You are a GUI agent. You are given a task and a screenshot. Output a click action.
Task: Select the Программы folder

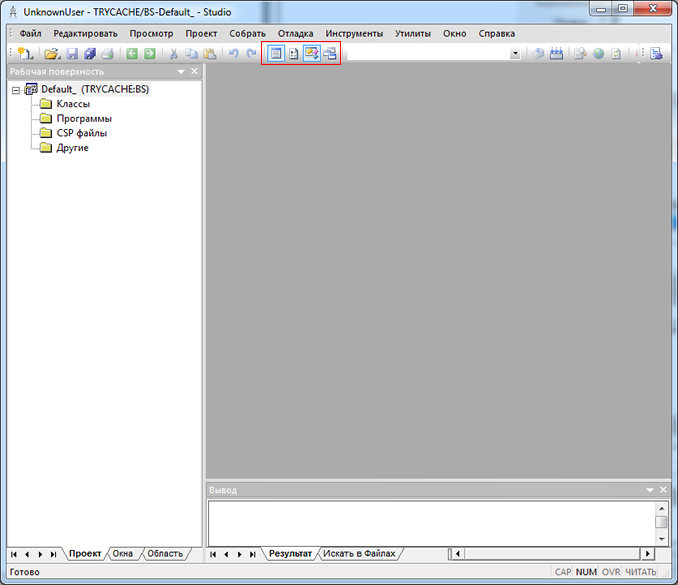[84, 119]
